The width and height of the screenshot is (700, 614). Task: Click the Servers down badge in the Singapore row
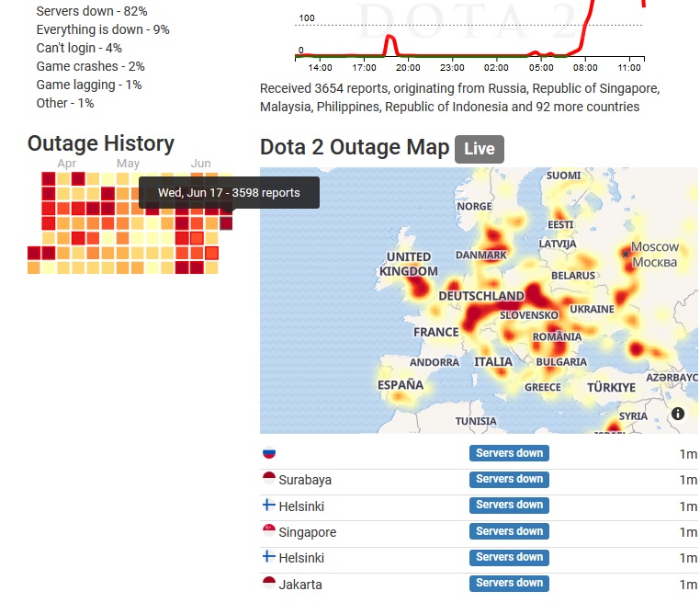point(509,531)
